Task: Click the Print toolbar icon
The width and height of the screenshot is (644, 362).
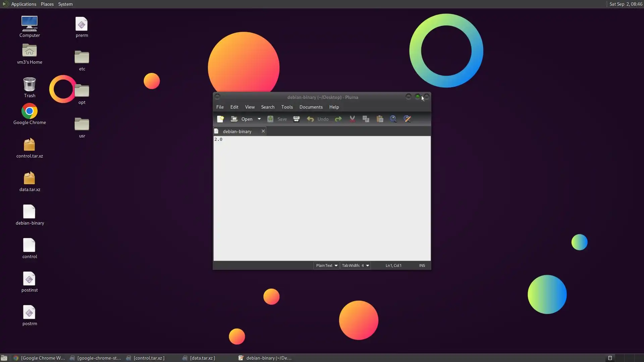Action: click(x=296, y=119)
